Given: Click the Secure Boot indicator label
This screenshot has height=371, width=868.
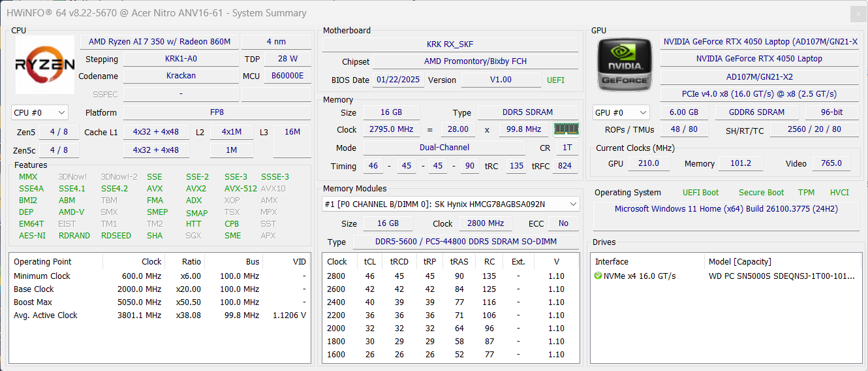Looking at the screenshot, I should coord(761,193).
